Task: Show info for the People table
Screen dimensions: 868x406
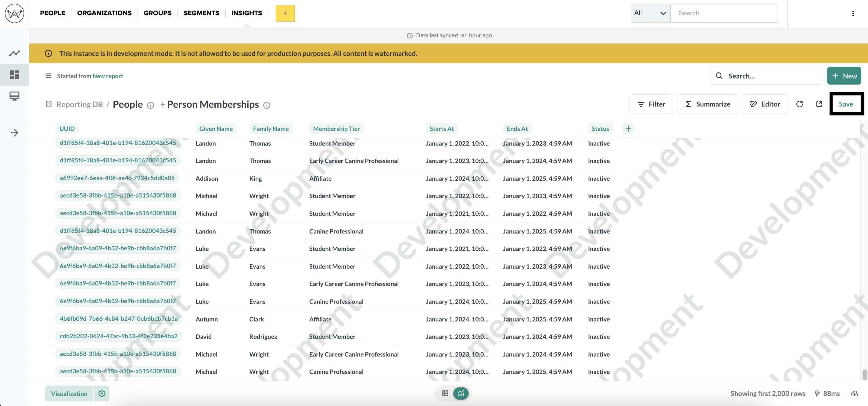Action: point(151,105)
